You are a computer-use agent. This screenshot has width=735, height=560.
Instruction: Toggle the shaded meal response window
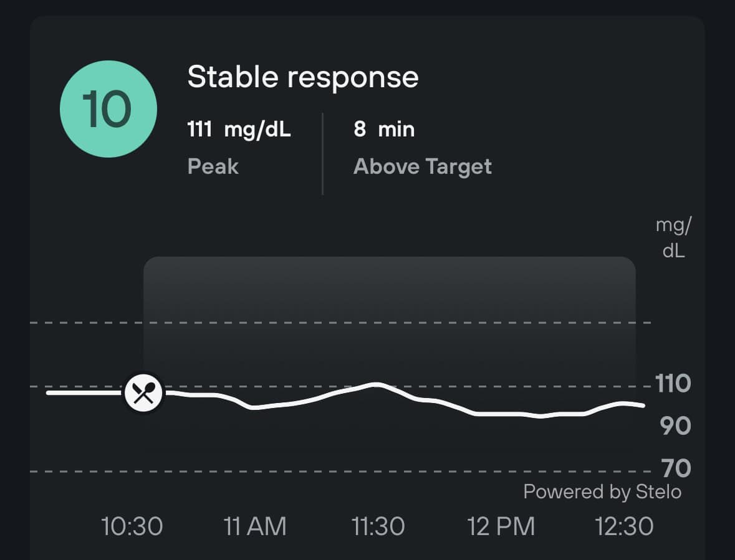(x=390, y=293)
